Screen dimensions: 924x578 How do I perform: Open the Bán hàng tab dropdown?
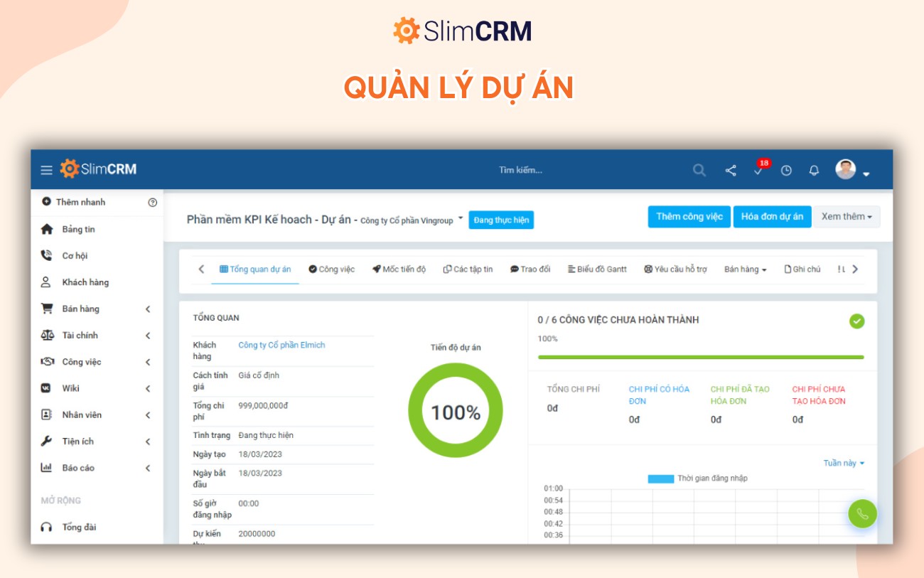745,269
